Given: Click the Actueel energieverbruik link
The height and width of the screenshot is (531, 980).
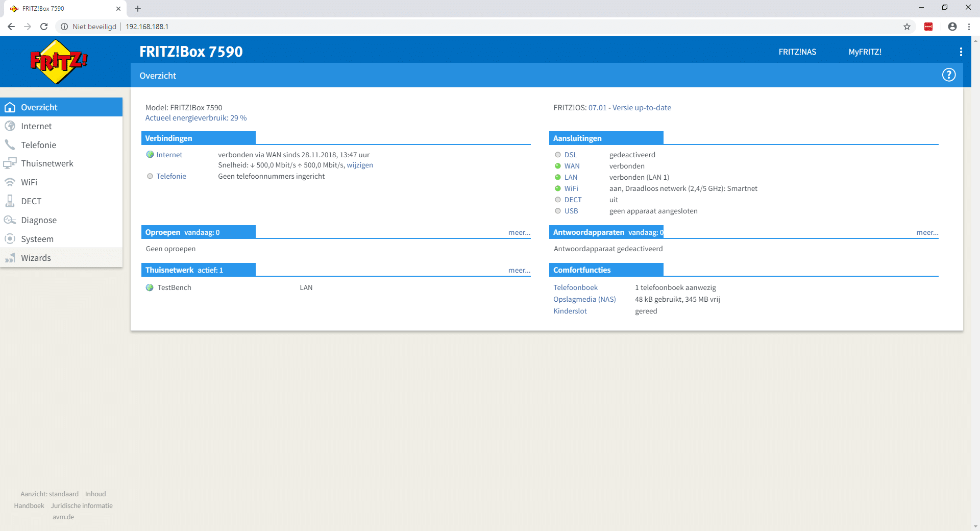Looking at the screenshot, I should [196, 118].
